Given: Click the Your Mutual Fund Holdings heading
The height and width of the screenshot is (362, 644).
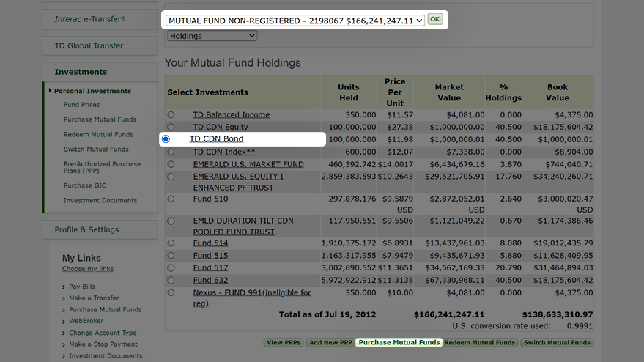Looking at the screenshot, I should [x=232, y=62].
